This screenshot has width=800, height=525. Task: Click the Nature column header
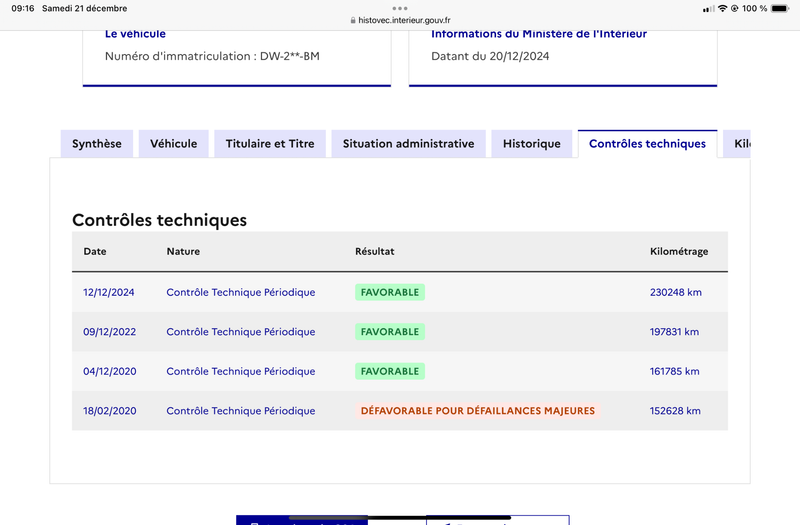click(x=183, y=252)
